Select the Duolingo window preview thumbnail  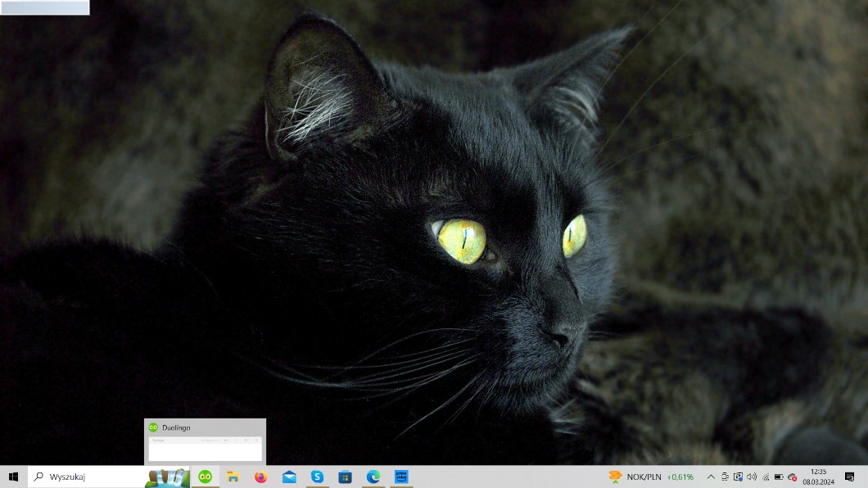tap(205, 448)
